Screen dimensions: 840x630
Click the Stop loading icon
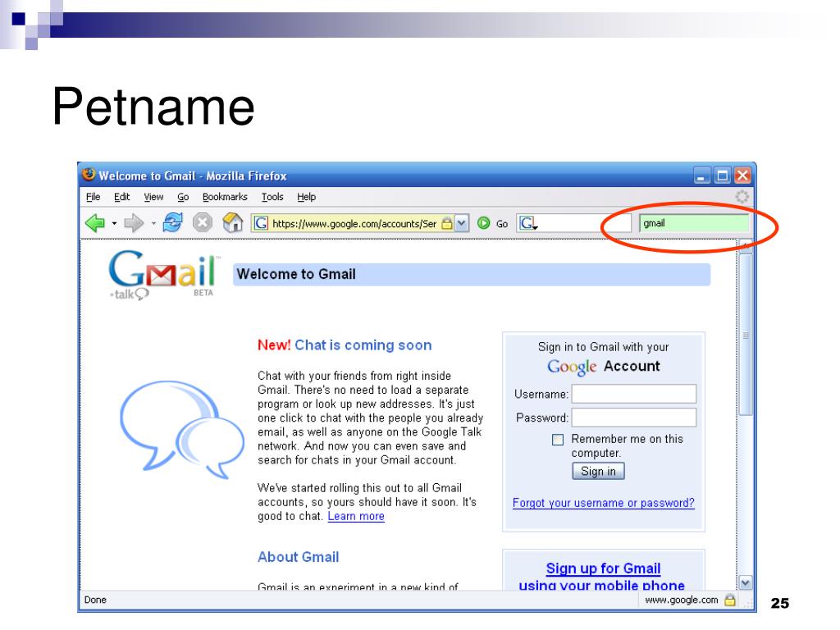(203, 222)
